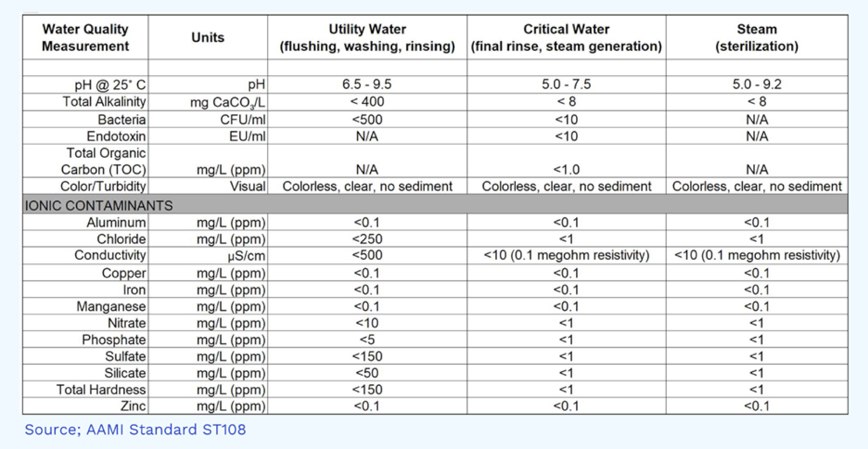Screen dimensions: 868x449
Task: Click the 5.0 - 9.2 steam pH value
Action: 756,84
